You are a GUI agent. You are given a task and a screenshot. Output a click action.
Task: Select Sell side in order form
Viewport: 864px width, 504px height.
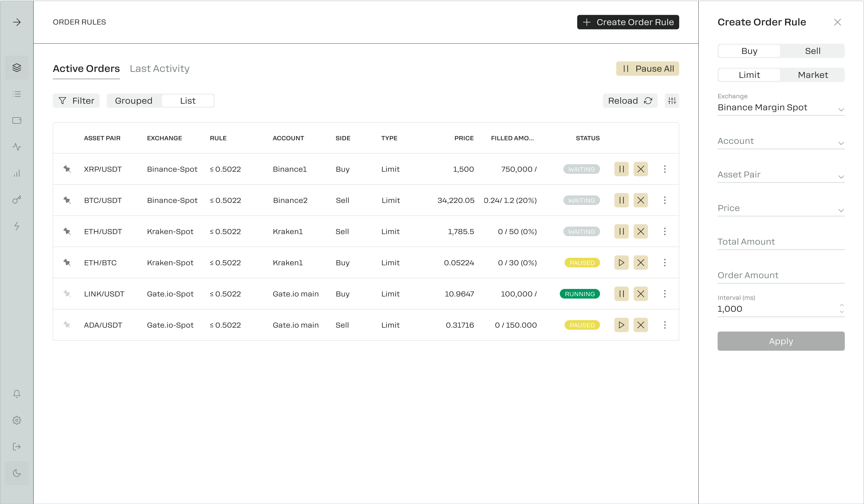pyautogui.click(x=813, y=51)
